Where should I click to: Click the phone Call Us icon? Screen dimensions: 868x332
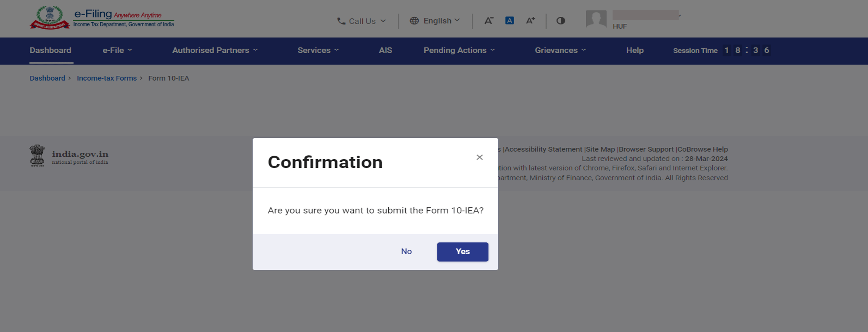click(x=341, y=21)
